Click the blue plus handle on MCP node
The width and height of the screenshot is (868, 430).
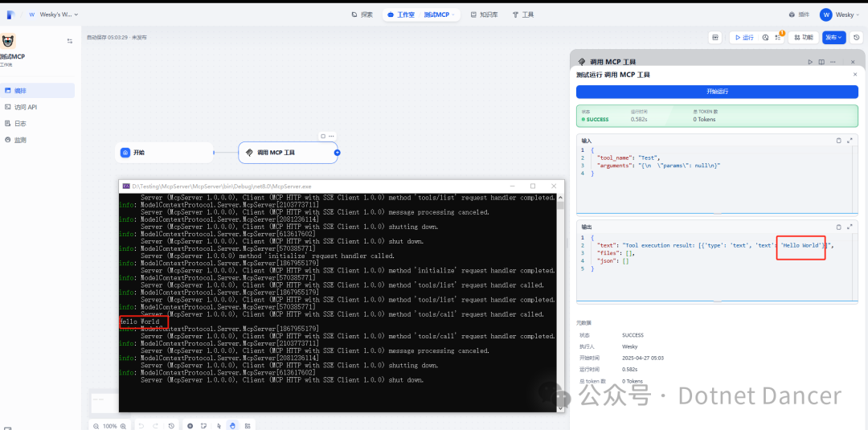(337, 152)
